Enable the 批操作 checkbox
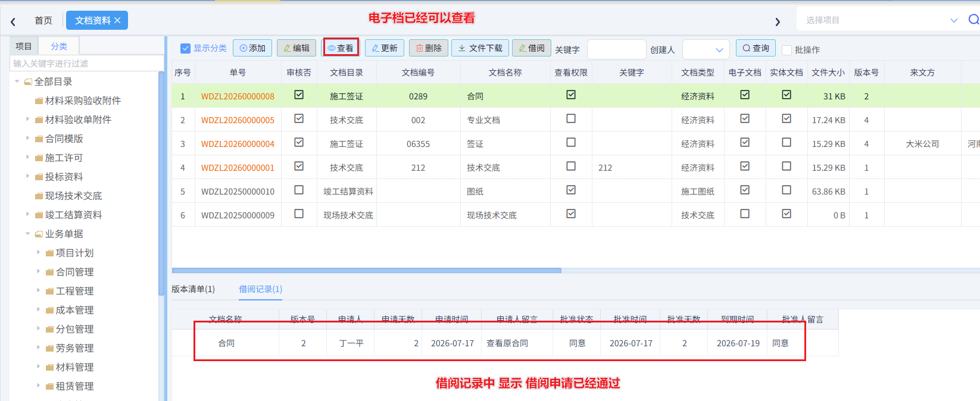Screen dimensions: 980x401 pyautogui.click(x=787, y=50)
